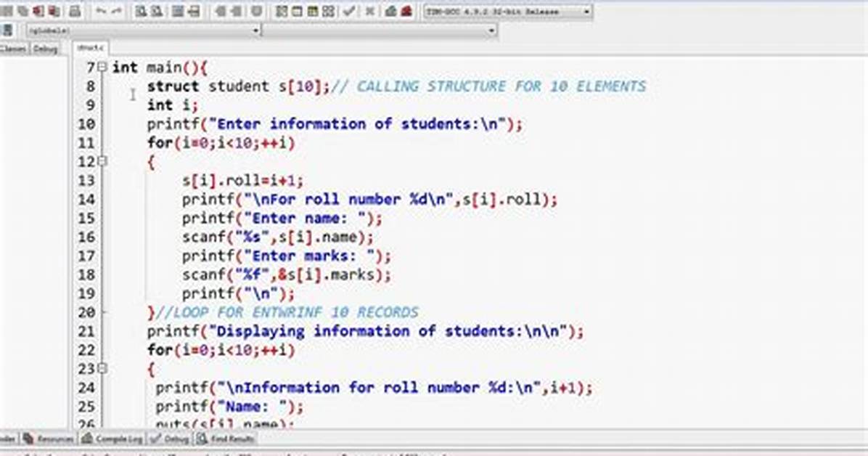Click the red Delete profiling information icon
The image size is (868, 456).
tap(406, 11)
